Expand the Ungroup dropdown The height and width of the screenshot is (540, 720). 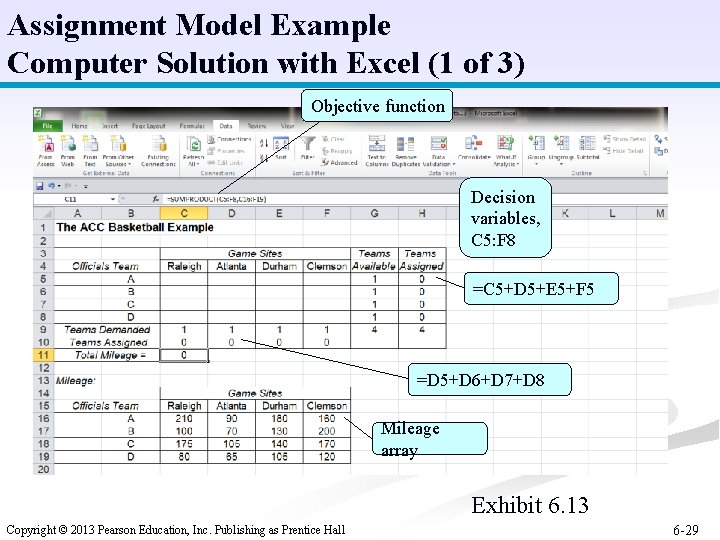(561, 163)
